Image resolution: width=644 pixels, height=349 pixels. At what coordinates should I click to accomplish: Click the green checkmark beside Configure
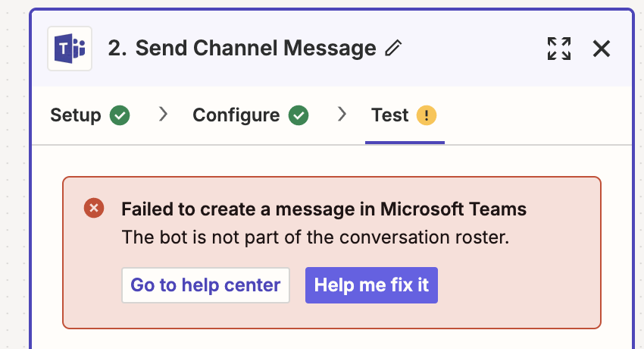coord(299,115)
